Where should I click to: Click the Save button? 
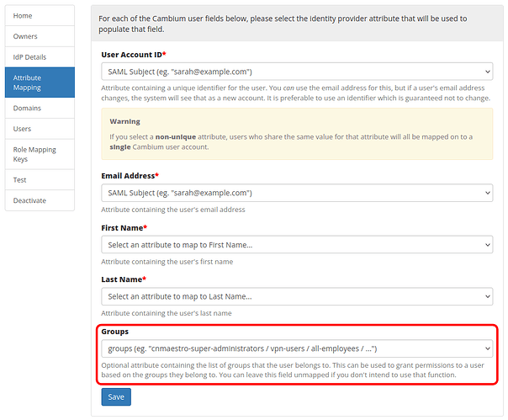coord(116,396)
